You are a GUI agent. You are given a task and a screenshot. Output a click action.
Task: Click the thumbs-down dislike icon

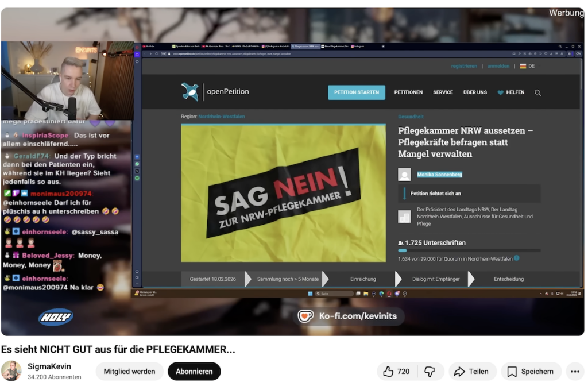(430, 372)
